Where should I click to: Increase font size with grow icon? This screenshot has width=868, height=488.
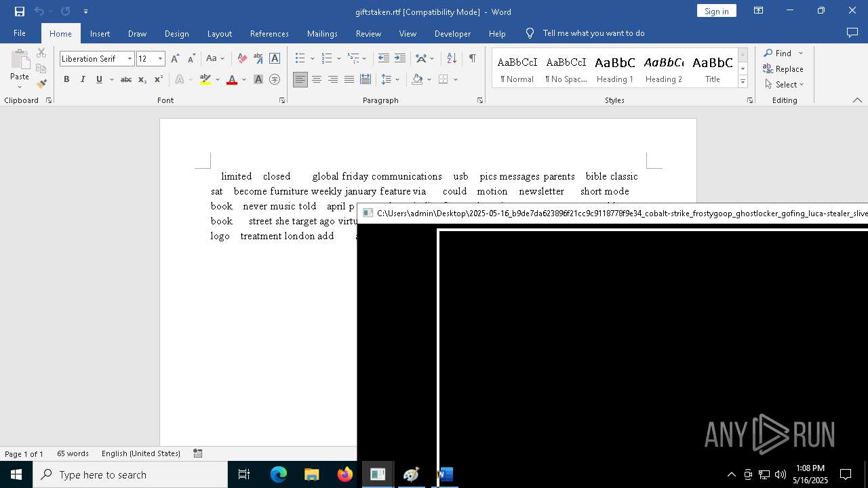pos(176,59)
